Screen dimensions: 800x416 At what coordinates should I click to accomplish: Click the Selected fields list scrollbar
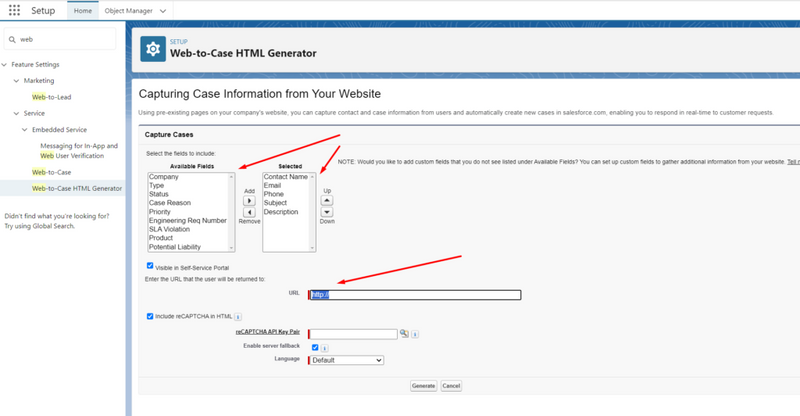(312, 212)
